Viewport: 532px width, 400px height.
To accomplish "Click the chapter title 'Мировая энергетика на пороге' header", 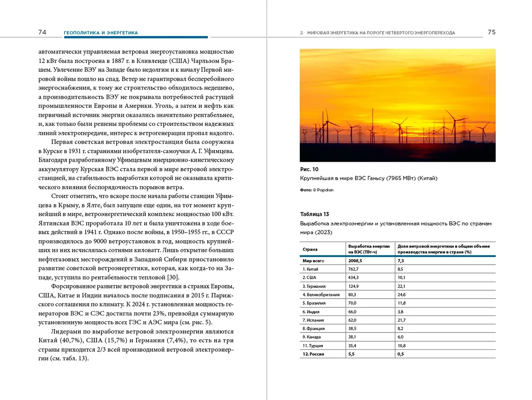I will click(381, 33).
